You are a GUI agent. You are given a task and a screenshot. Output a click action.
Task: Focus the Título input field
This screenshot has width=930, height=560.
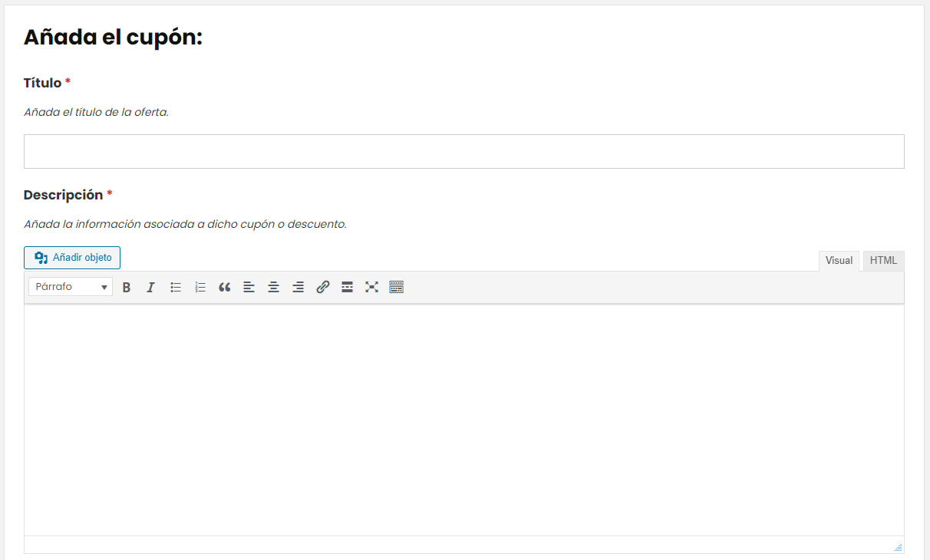pos(463,152)
